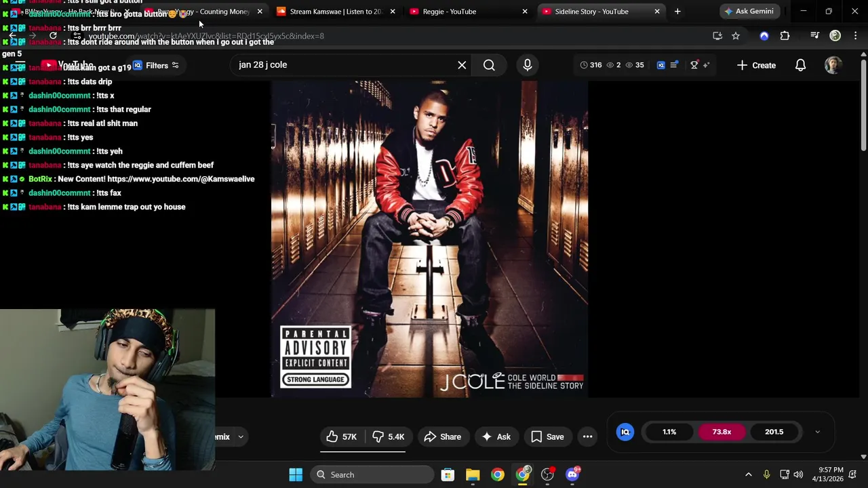Open the Windows Start menu
Viewport: 868px width, 488px height.
click(296, 474)
